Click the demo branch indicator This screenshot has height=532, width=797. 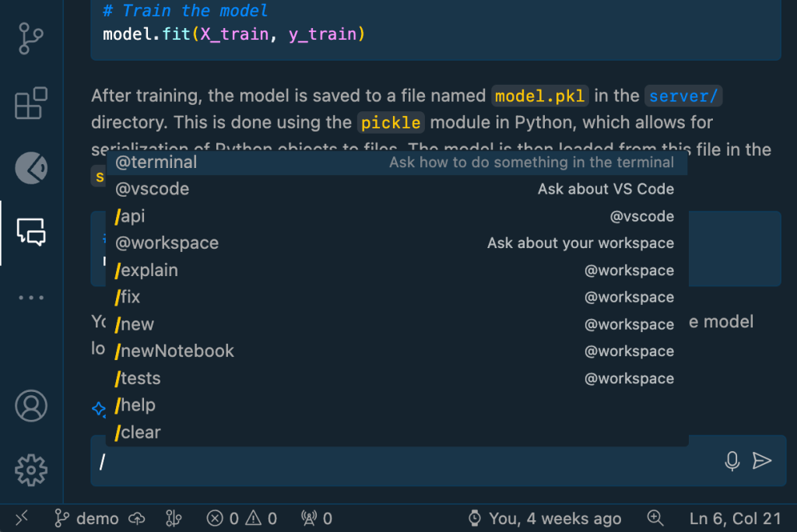(x=86, y=518)
